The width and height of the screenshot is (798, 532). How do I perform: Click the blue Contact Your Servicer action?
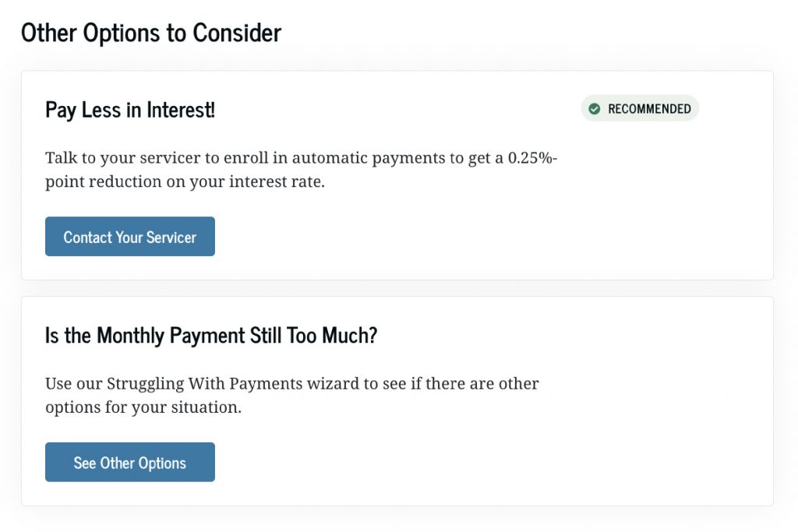tap(129, 236)
